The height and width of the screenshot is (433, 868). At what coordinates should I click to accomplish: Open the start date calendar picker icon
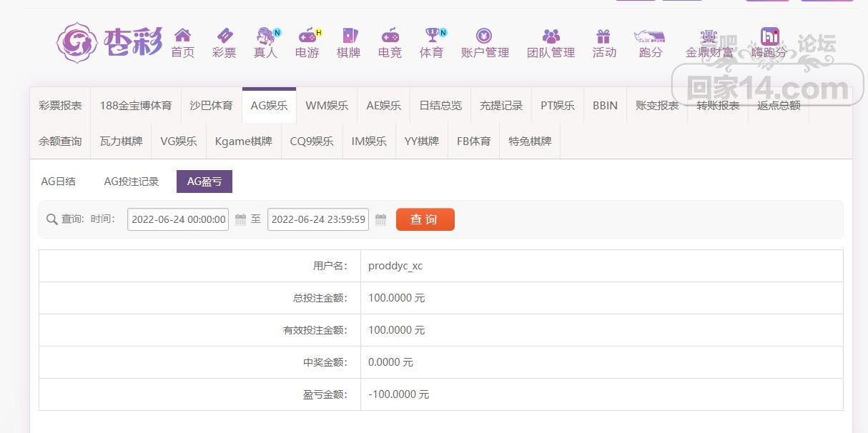click(x=240, y=219)
